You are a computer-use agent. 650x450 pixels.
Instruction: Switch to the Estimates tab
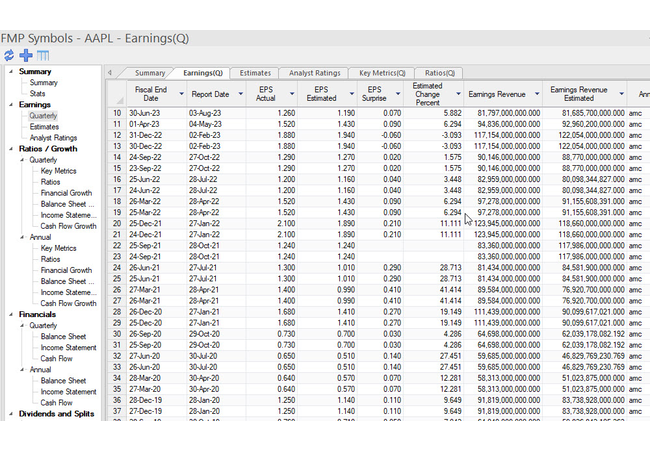click(255, 73)
